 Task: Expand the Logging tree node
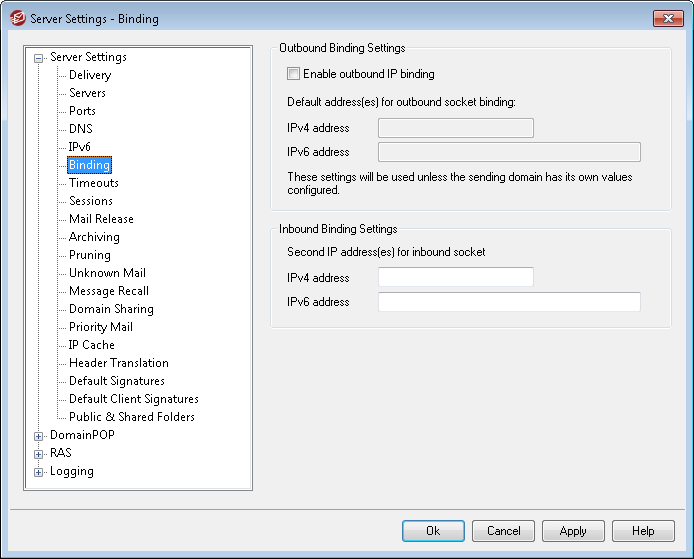tap(39, 472)
